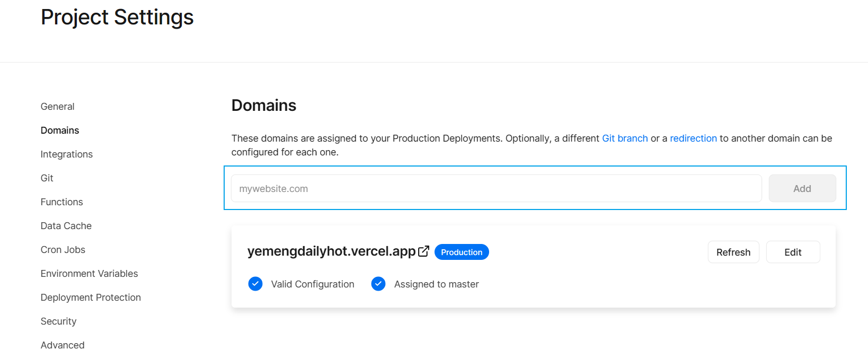Image resolution: width=868 pixels, height=358 pixels.
Task: Click the Assigned to master checkmark icon
Action: [378, 284]
